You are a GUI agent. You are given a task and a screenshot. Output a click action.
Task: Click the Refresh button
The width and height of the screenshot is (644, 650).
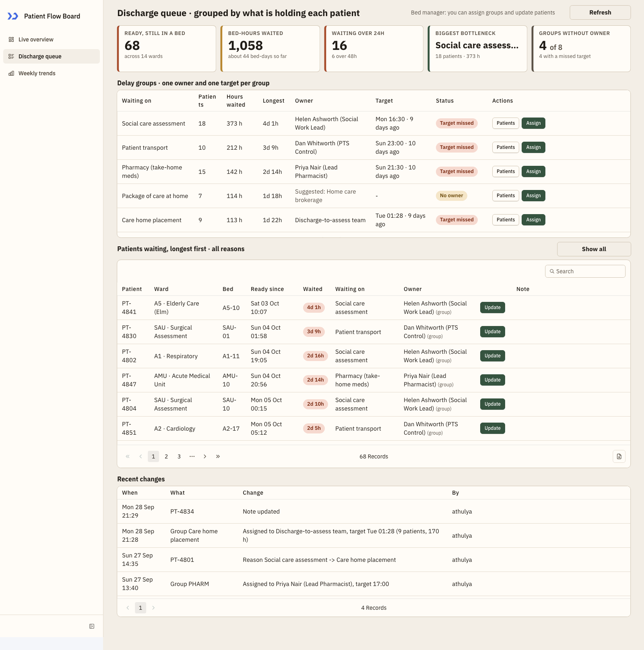pos(600,12)
